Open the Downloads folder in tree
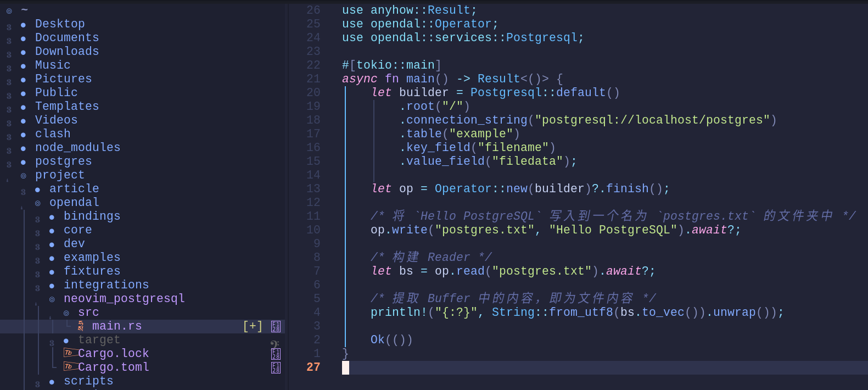Screen dimensions: 868x390 point(67,51)
